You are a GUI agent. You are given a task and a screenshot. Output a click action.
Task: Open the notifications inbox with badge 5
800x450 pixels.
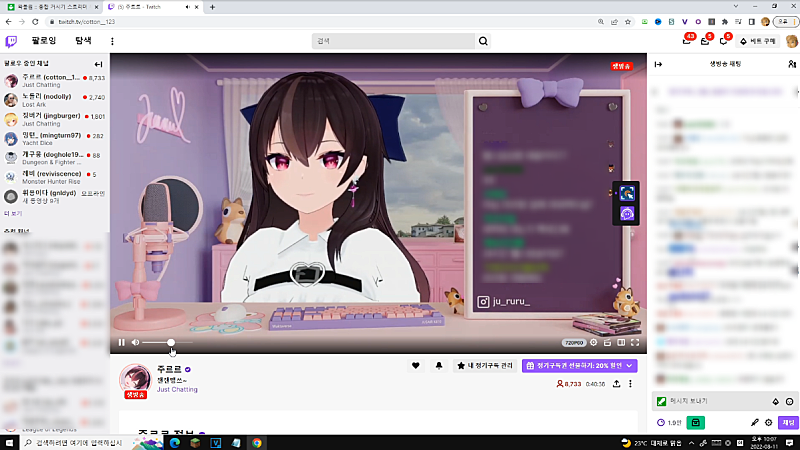pos(705,41)
